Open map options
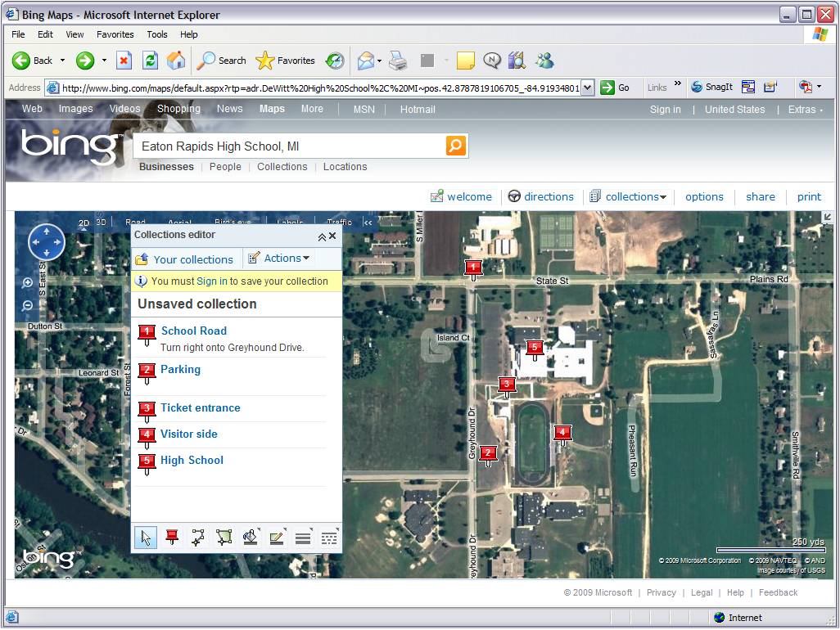This screenshot has height=630, width=840. 704,196
